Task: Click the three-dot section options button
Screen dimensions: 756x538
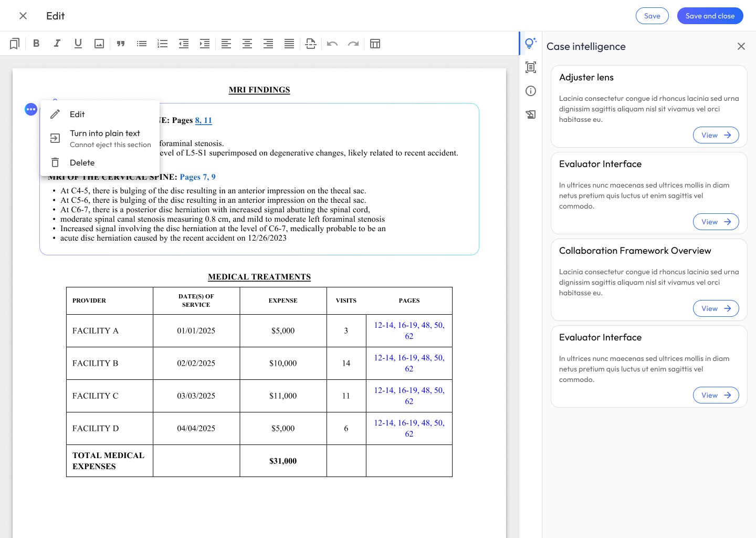Action: click(x=31, y=109)
